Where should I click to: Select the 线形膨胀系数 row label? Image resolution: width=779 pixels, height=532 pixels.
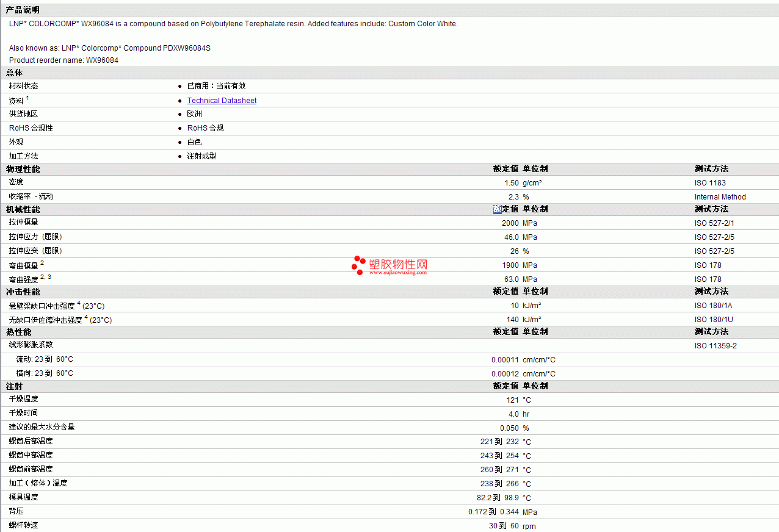click(x=31, y=345)
